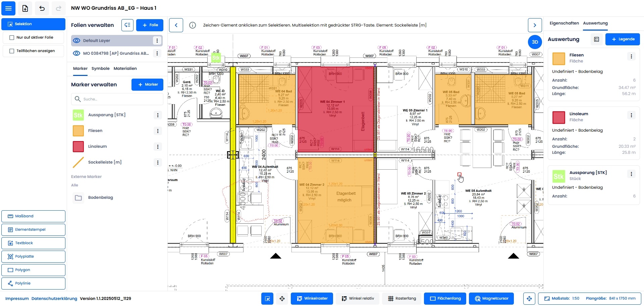Focus the marker search field
This screenshot has height=306, width=644.
117,99
